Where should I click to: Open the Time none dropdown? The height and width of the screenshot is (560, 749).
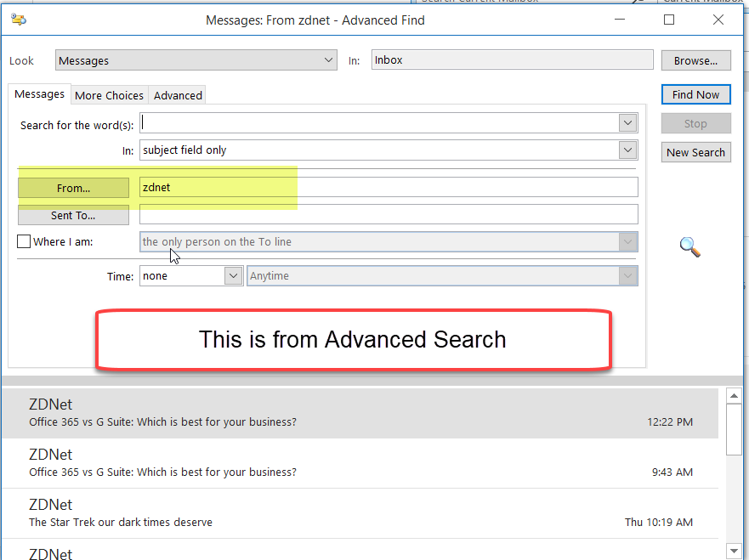click(x=233, y=276)
